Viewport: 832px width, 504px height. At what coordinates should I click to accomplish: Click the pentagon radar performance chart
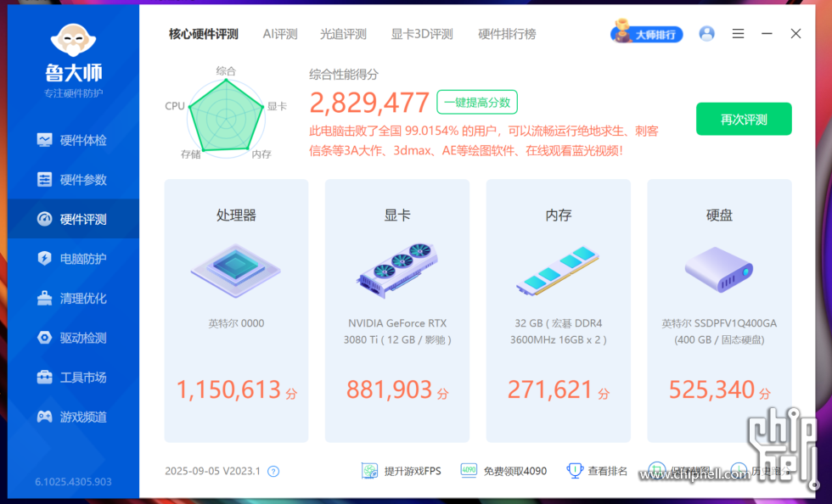tap(226, 118)
